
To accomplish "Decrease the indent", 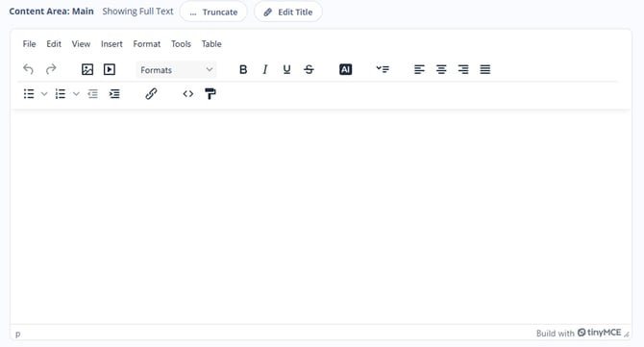I will 93,94.
